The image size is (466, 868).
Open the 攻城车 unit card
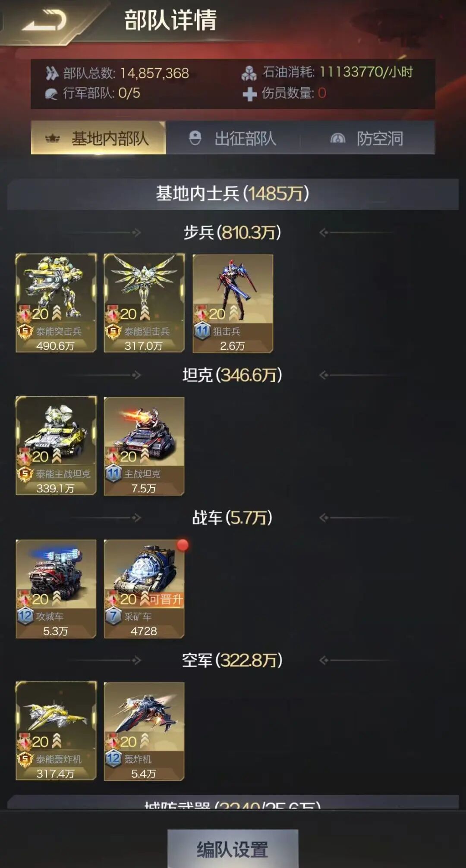56,589
